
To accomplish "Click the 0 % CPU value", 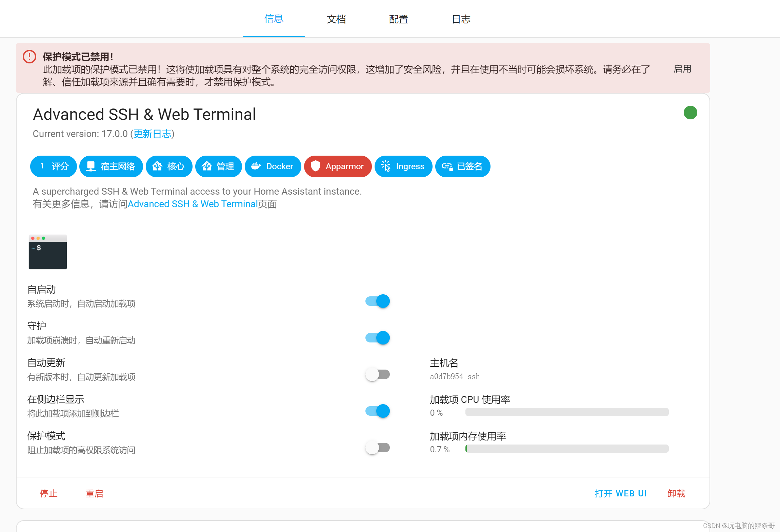I will [436, 413].
